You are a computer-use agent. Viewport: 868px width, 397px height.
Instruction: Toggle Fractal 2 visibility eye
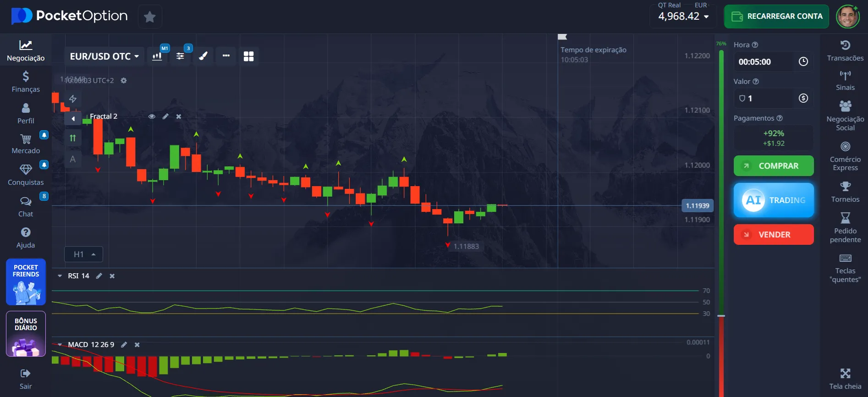[152, 116]
